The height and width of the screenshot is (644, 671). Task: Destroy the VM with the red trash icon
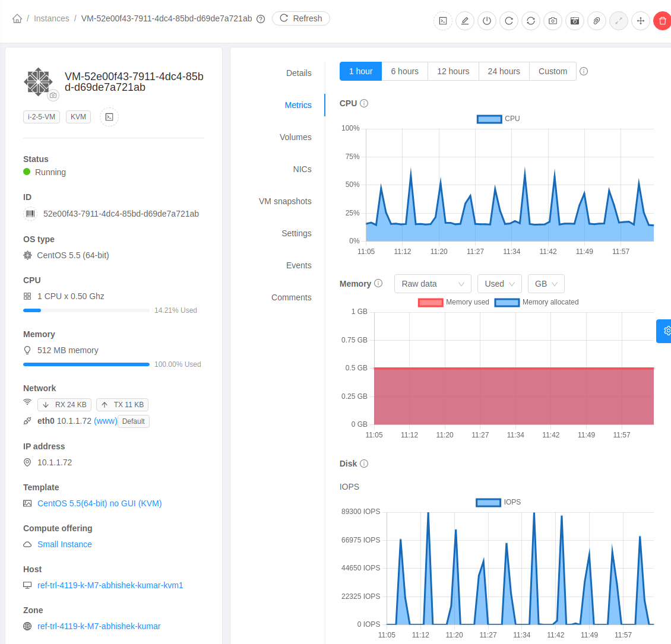tap(662, 21)
